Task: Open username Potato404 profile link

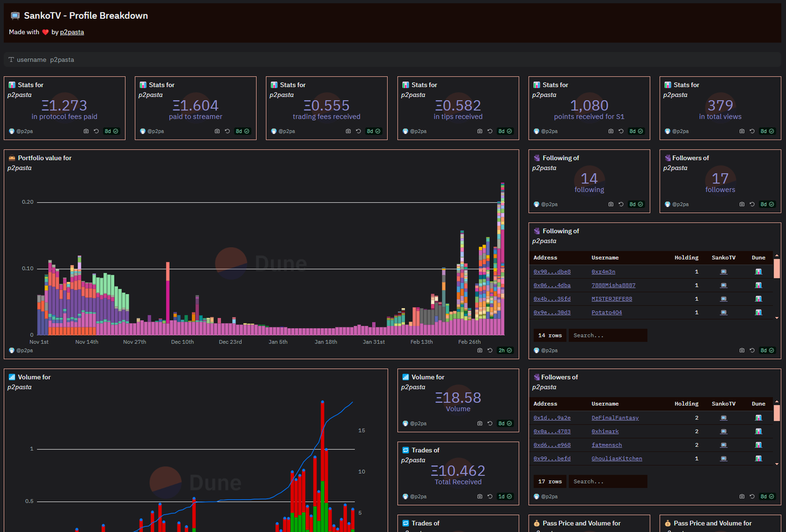Action: tap(607, 313)
